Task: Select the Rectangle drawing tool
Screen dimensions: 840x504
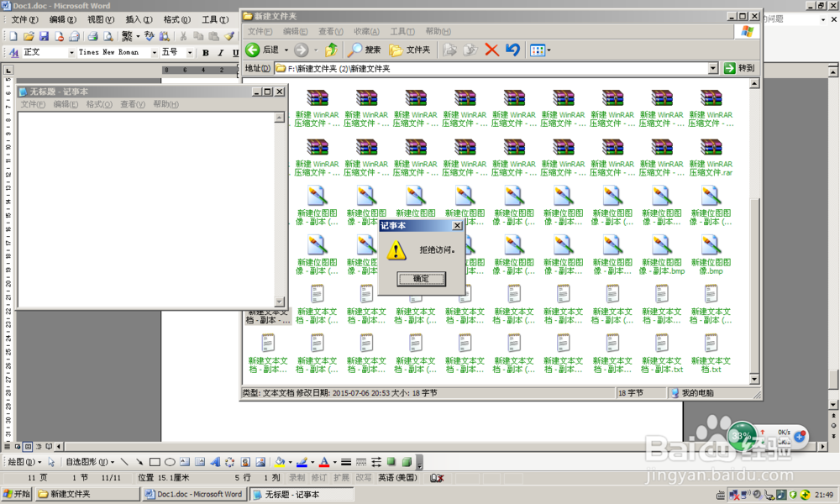Action: click(x=155, y=462)
